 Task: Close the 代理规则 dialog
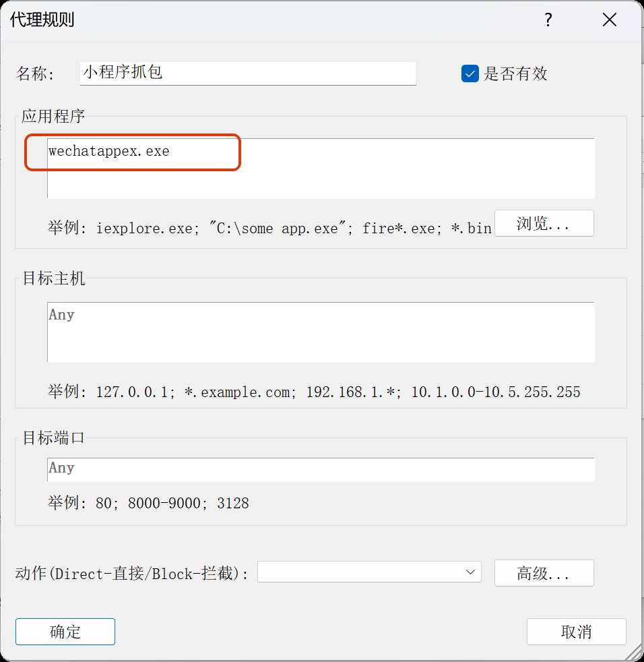(x=609, y=20)
